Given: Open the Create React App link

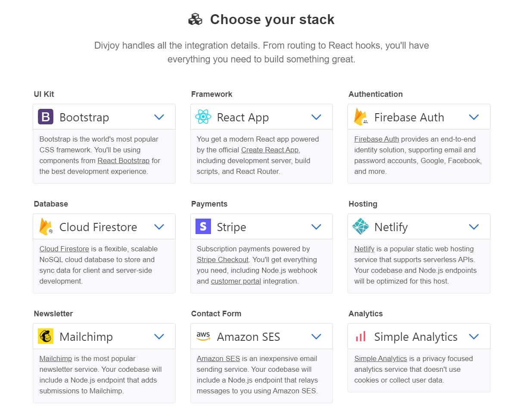Looking at the screenshot, I should [x=270, y=150].
